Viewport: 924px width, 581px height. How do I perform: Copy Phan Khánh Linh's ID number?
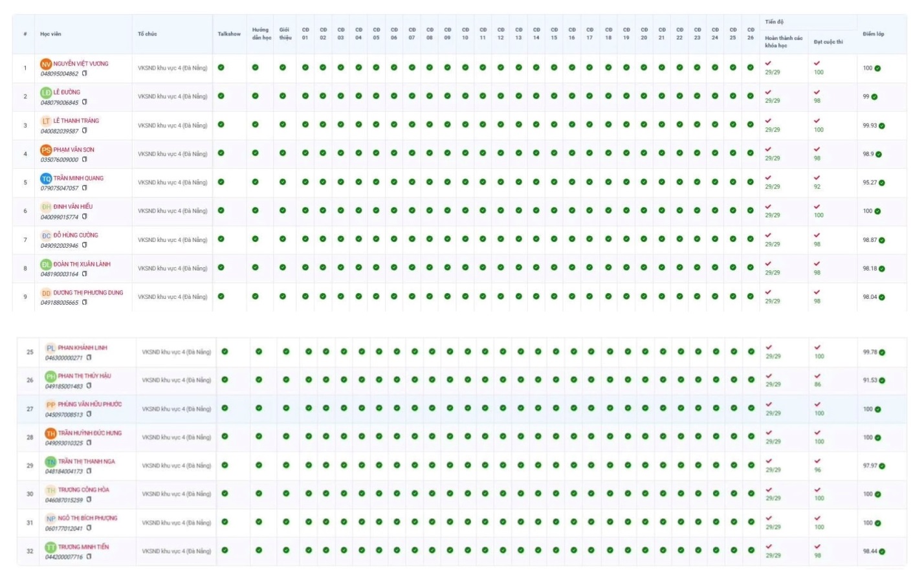89,357
